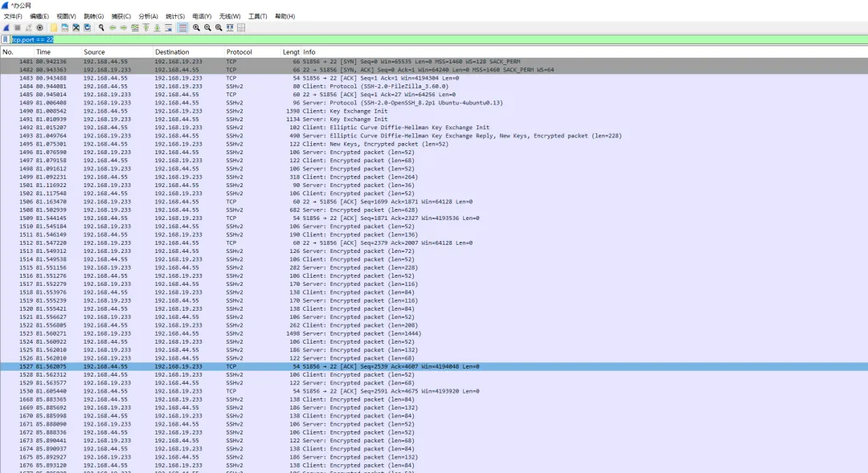Viewport: 868px width, 473px height.
Task: Open the display filter bookmark dropdown
Action: coord(6,39)
